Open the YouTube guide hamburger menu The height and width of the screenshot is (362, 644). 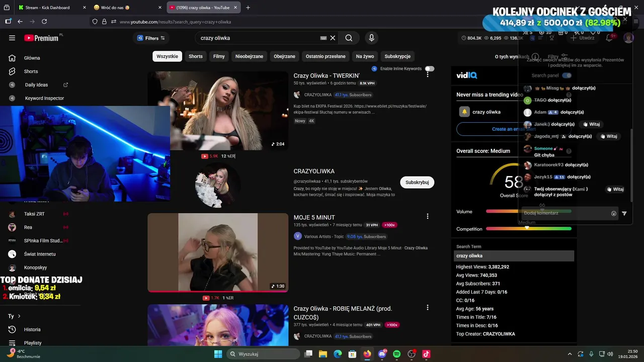(x=12, y=38)
